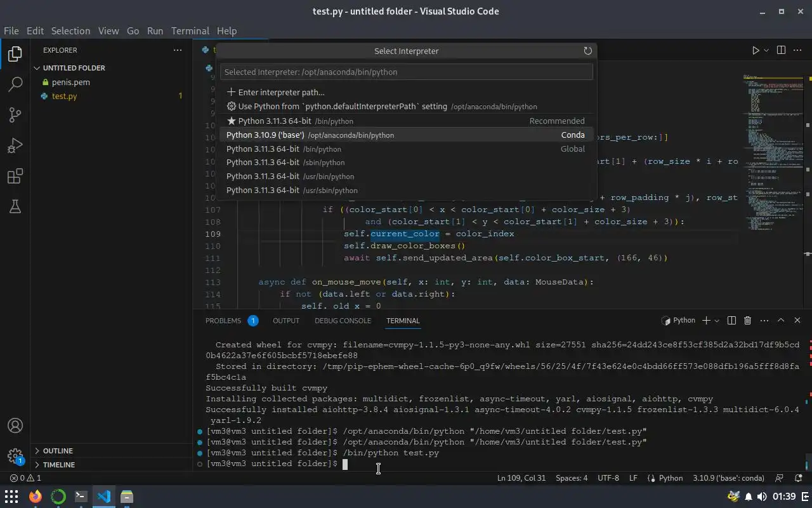
Task: Refresh the interpreter list
Action: click(587, 51)
